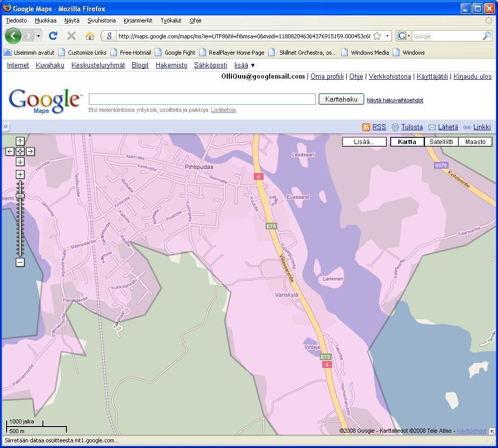Open the Oma profiili link
498x448 pixels.
[327, 76]
